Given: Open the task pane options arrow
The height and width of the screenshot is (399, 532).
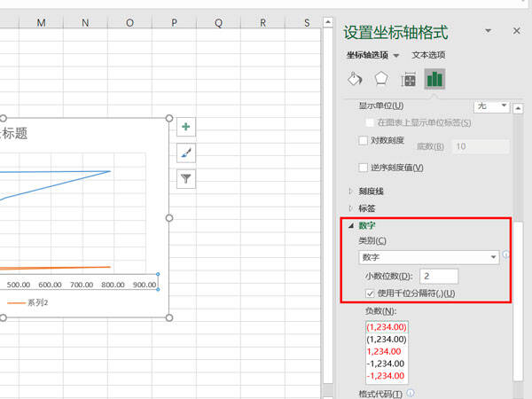Looking at the screenshot, I should (488, 31).
